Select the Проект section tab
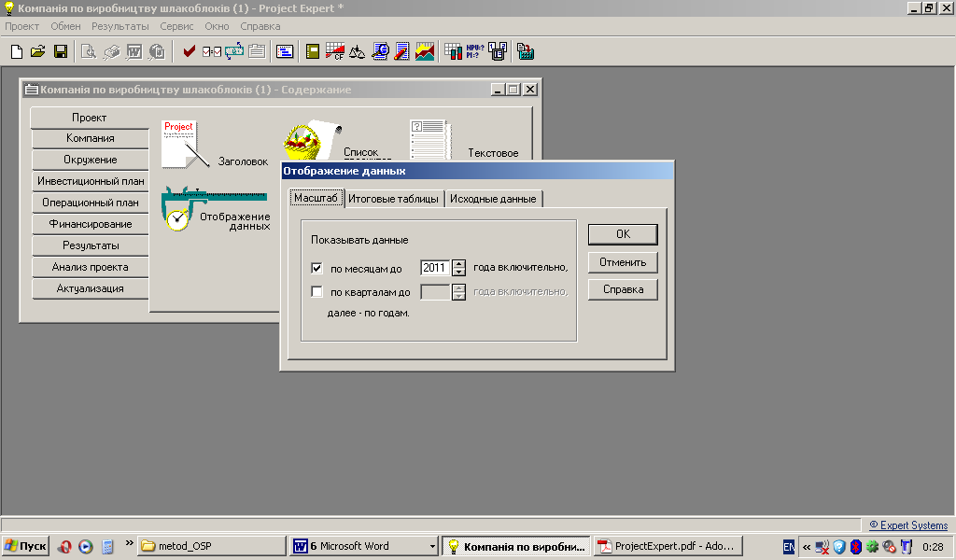The width and height of the screenshot is (956, 560). (90, 118)
